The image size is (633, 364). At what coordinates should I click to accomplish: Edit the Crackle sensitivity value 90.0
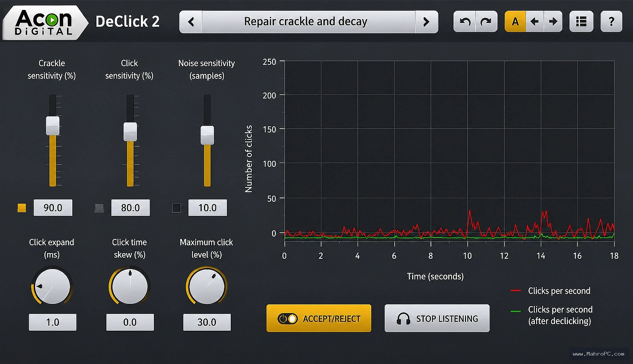[53, 208]
